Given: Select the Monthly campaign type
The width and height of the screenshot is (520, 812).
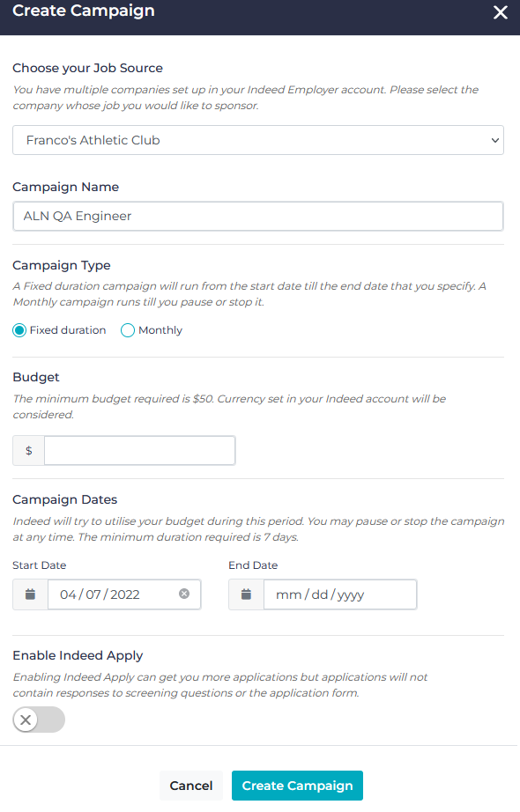Looking at the screenshot, I should (127, 329).
